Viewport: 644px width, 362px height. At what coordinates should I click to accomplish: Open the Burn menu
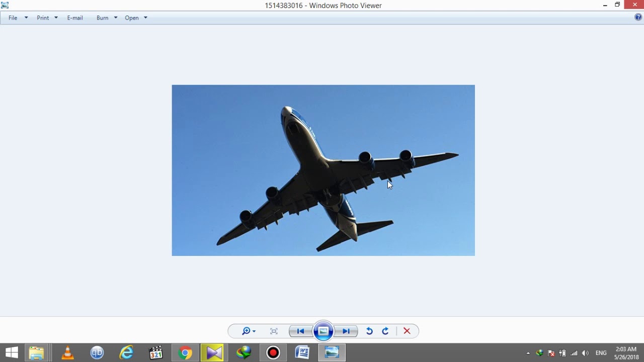pos(102,18)
